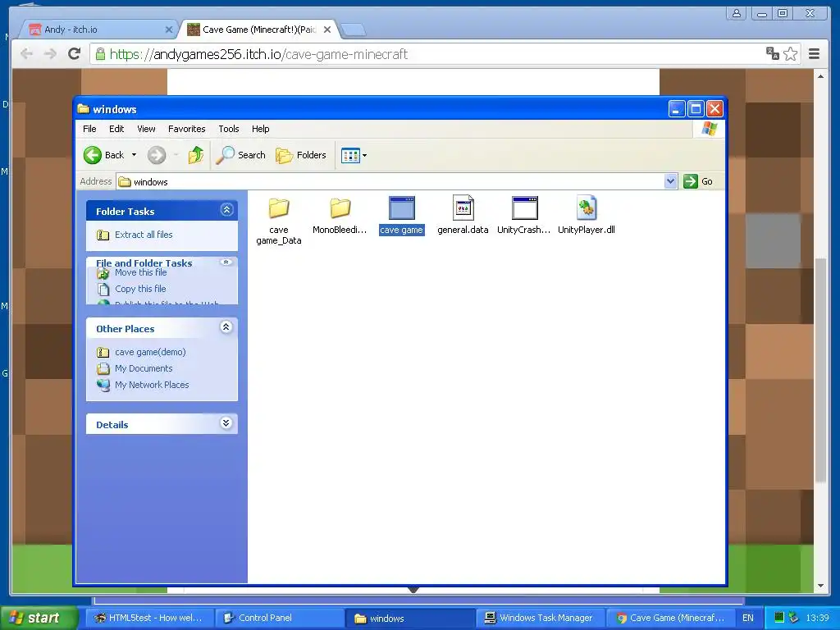Open the Back history dropdown arrow
Image resolution: width=840 pixels, height=630 pixels.
pyautogui.click(x=134, y=155)
